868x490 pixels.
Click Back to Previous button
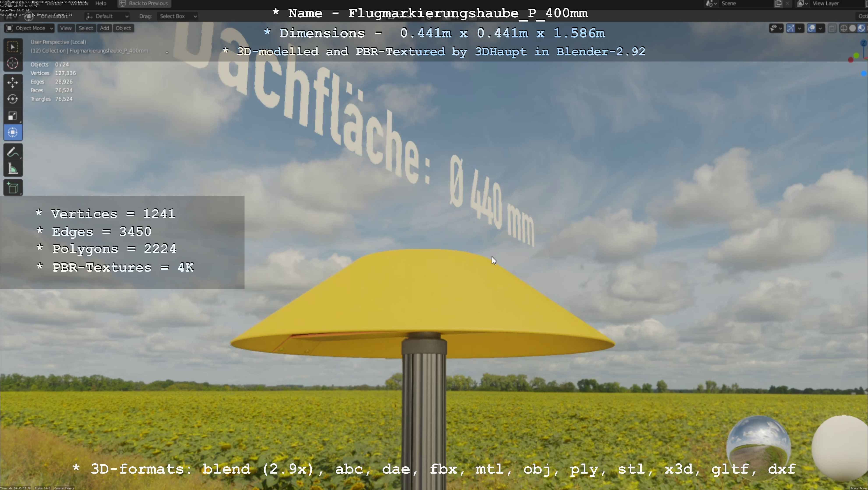144,3
